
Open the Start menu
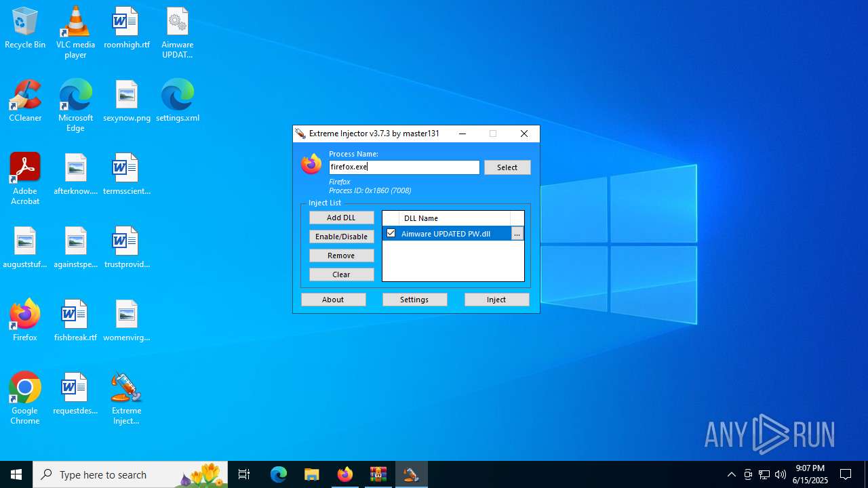point(16,474)
